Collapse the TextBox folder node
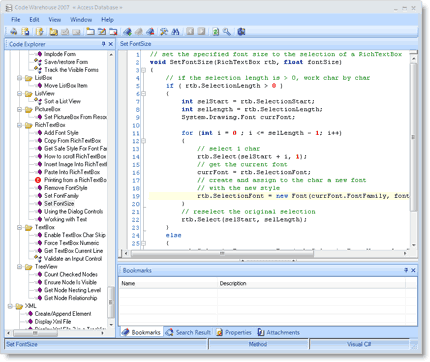The width and height of the screenshot is (430, 362). tap(20, 227)
